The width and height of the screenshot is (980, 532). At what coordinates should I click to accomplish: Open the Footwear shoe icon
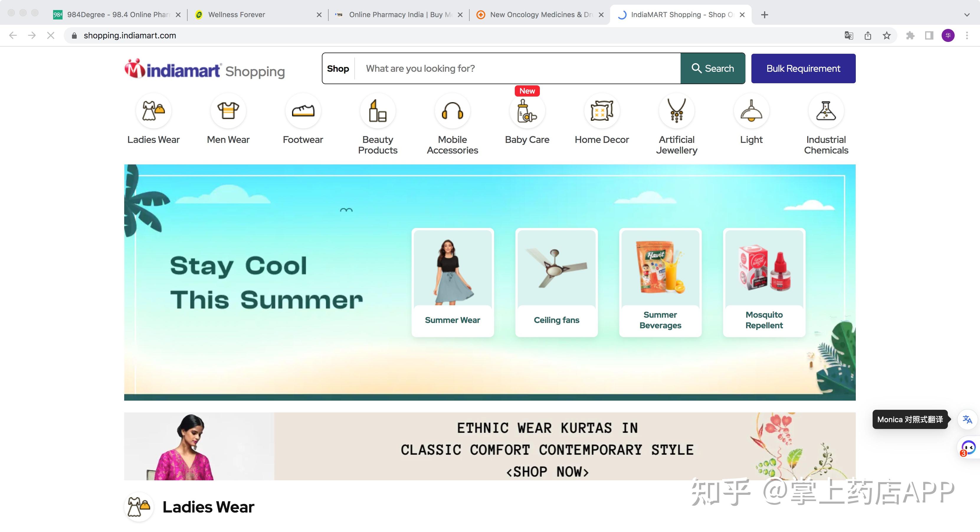click(303, 111)
